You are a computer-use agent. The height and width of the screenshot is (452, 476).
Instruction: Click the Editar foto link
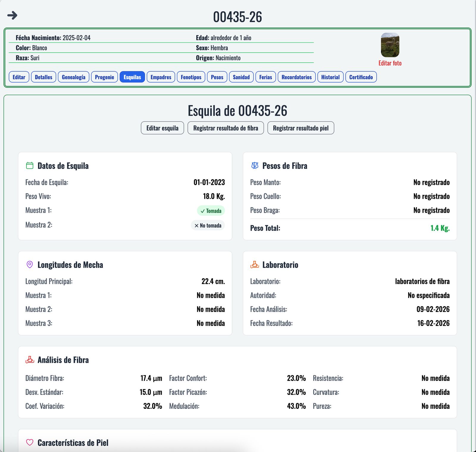coord(390,63)
